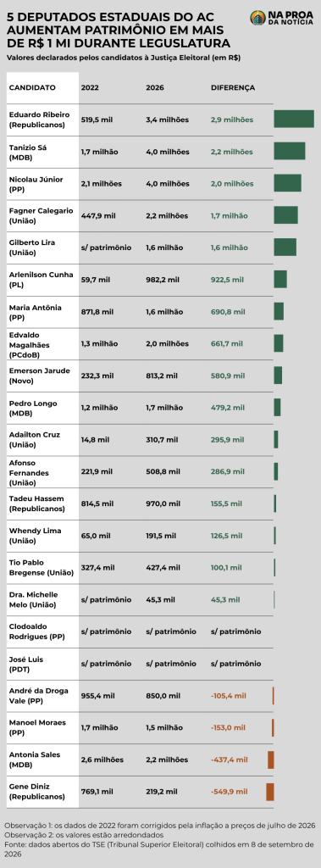Click the 922,5 mil difference value

pyautogui.click(x=227, y=280)
